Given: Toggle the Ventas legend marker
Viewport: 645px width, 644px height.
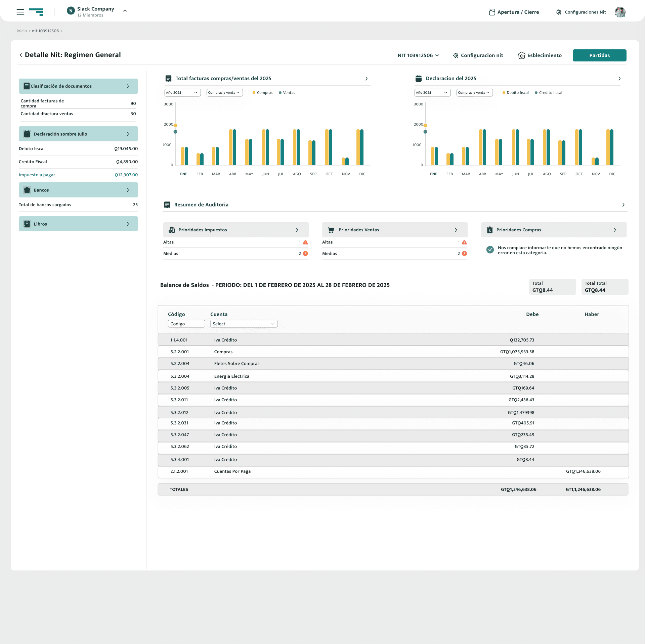Looking at the screenshot, I should click(x=280, y=93).
